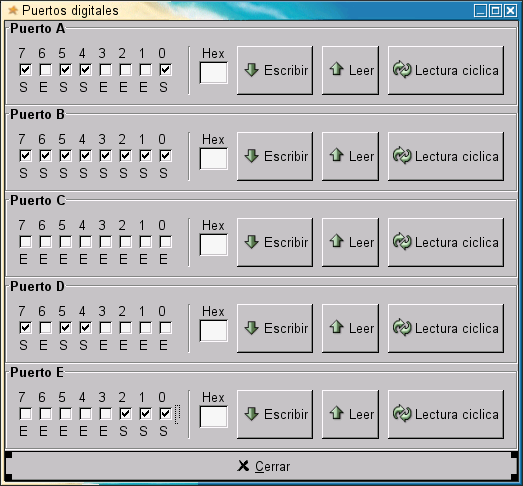Click the Leer button for Puerto B
The height and width of the screenshot is (486, 523).
350,156
